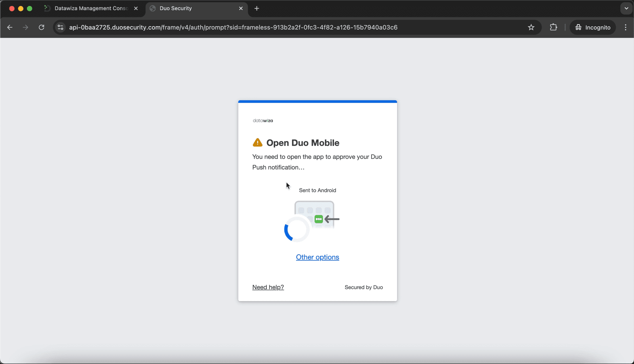Click the orange warning triangle icon
This screenshot has height=364, width=634.
(x=258, y=143)
